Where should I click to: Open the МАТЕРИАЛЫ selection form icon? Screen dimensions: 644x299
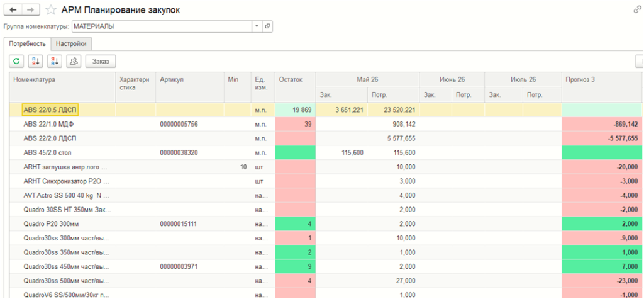[x=267, y=26]
